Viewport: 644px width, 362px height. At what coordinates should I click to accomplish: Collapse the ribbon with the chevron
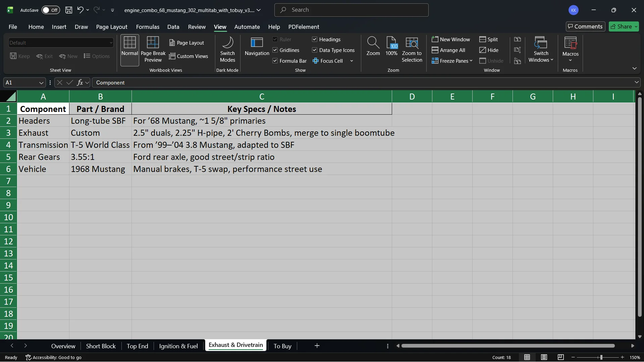click(x=634, y=68)
